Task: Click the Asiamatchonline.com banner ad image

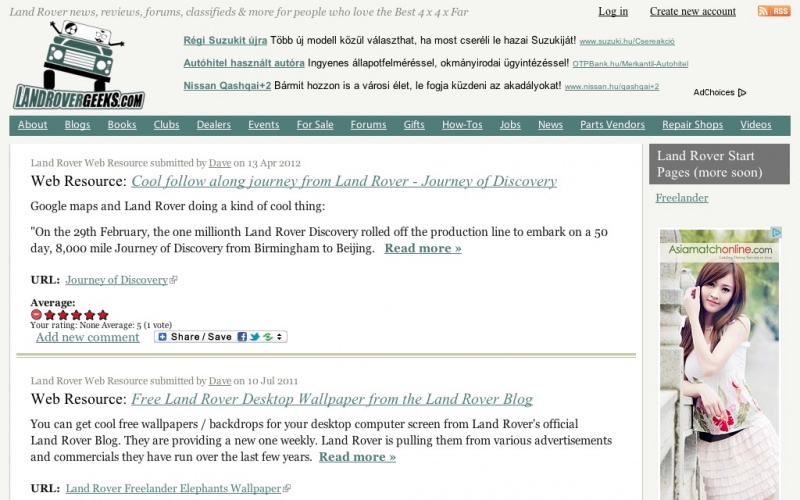Action: (720, 364)
